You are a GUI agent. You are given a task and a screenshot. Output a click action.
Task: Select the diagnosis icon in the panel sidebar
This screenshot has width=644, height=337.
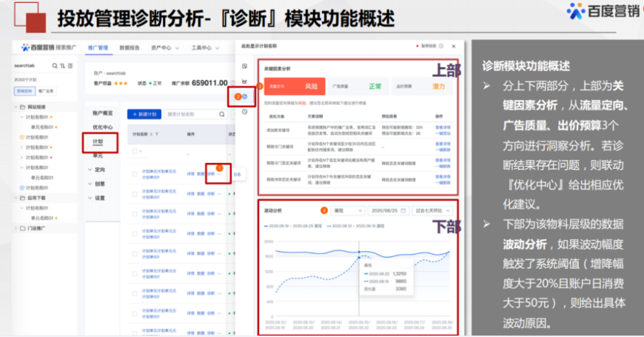coord(245,96)
